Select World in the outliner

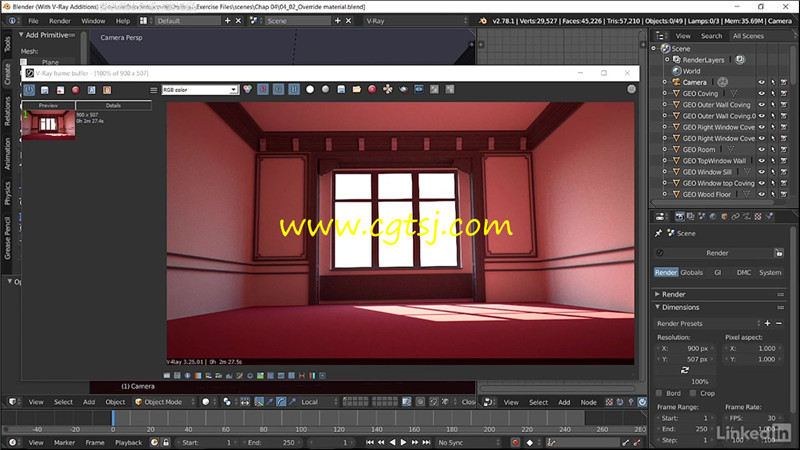point(691,71)
